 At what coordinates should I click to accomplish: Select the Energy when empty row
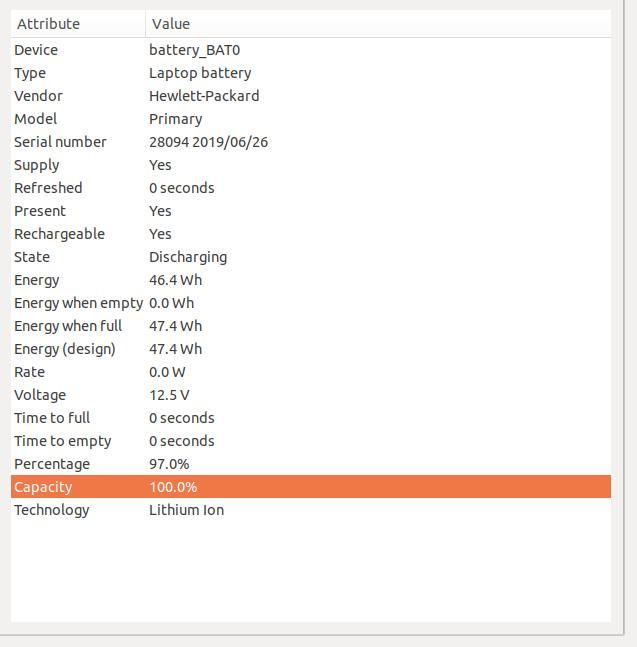point(311,303)
